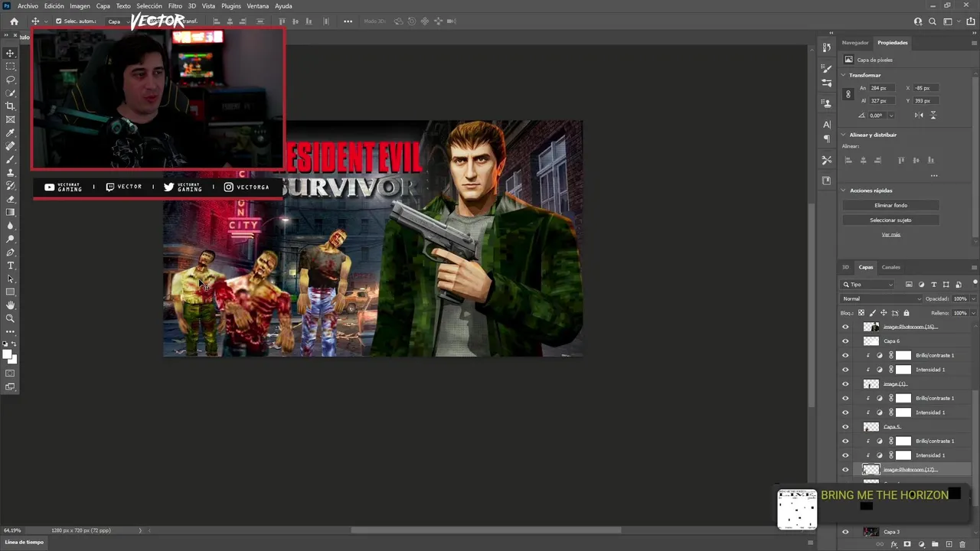Hide the Capa 6 layer
The image size is (980, 551).
click(x=845, y=341)
